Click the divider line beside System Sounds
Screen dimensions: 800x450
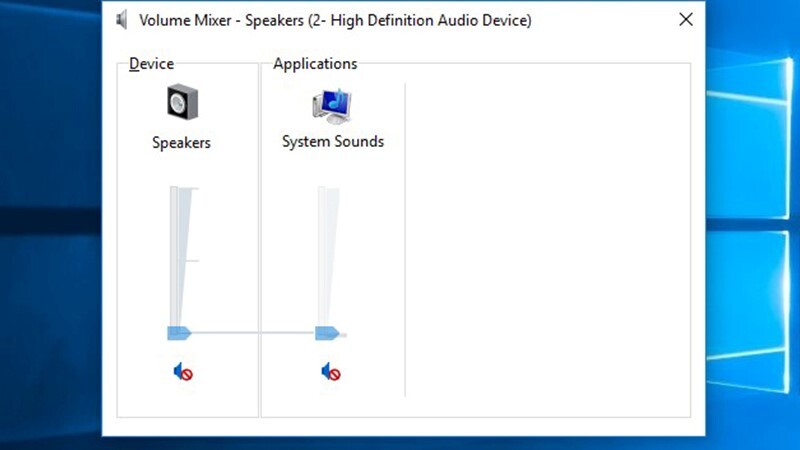(x=405, y=240)
